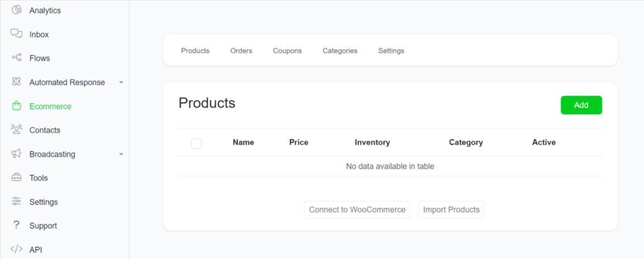Sort products by Price column header
The height and width of the screenshot is (259, 644).
click(299, 143)
